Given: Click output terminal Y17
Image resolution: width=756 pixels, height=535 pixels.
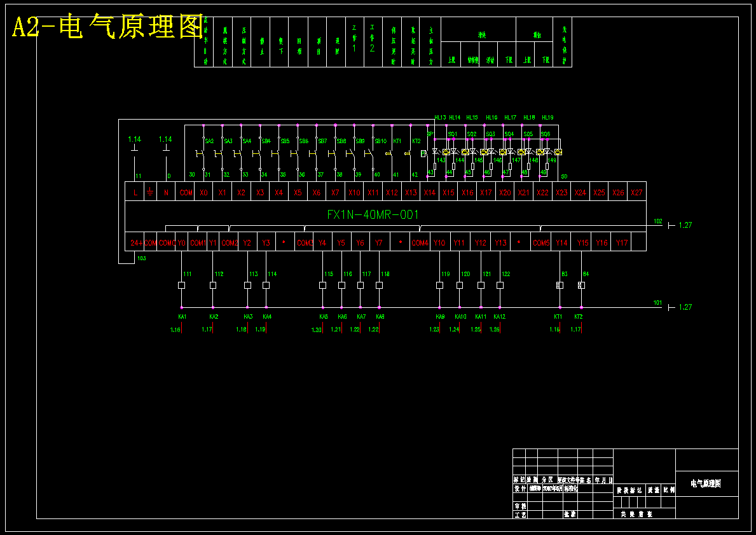Looking at the screenshot, I should (622, 243).
